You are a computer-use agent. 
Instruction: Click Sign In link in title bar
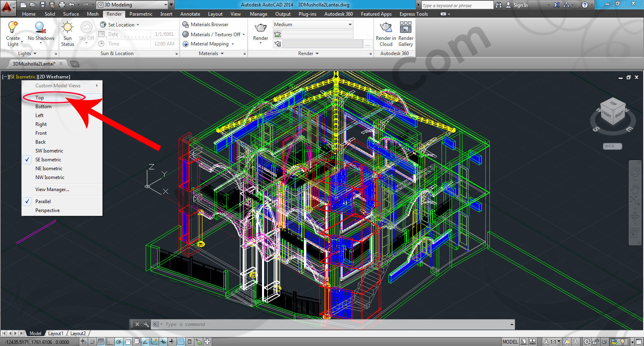520,5
